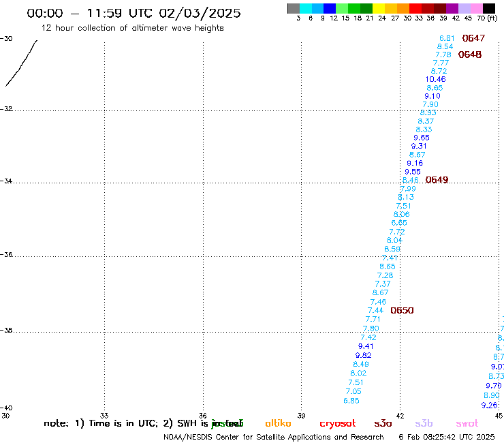Click the 9.65 wave height value
Viewport: 504px width, 443px height.
422,138
